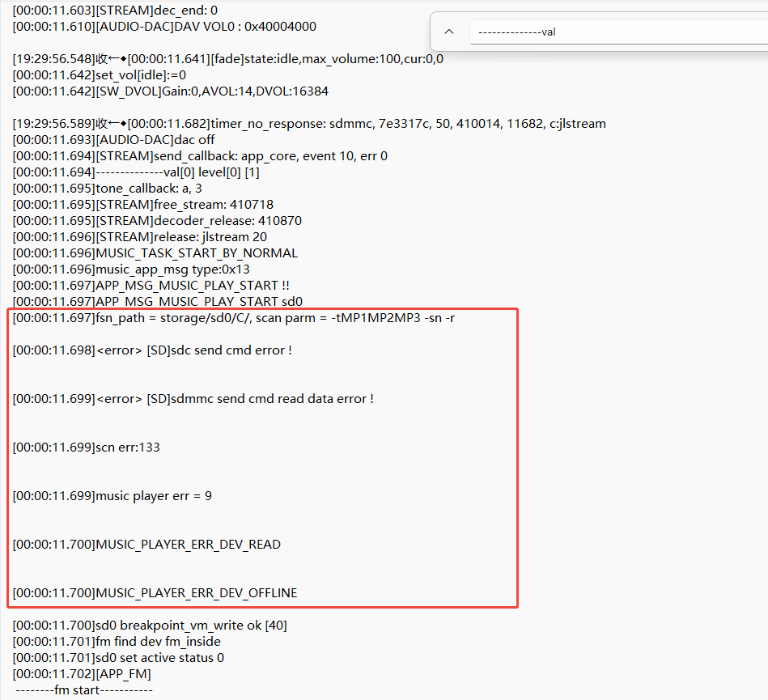Select the "[APP_FM]" log line
Screen dimensions: 768x700
click(x=82, y=673)
